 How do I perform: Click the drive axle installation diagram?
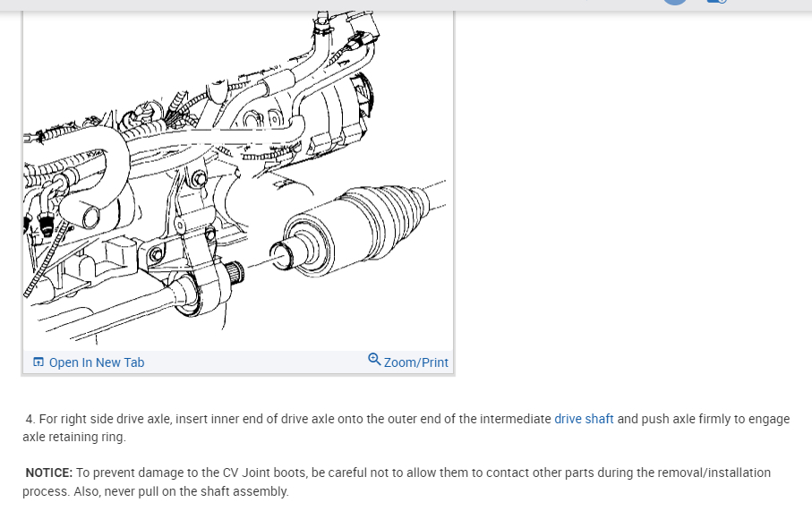[x=238, y=181]
